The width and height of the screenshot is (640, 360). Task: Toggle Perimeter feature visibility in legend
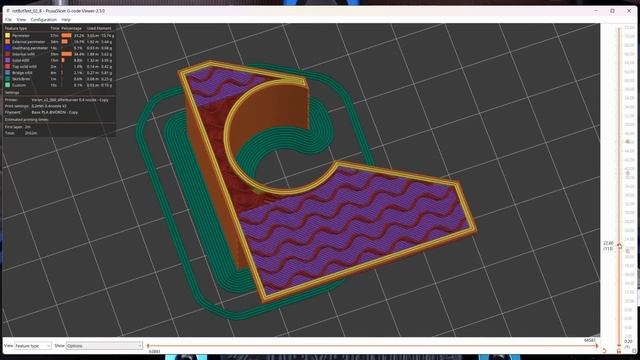click(x=59, y=36)
